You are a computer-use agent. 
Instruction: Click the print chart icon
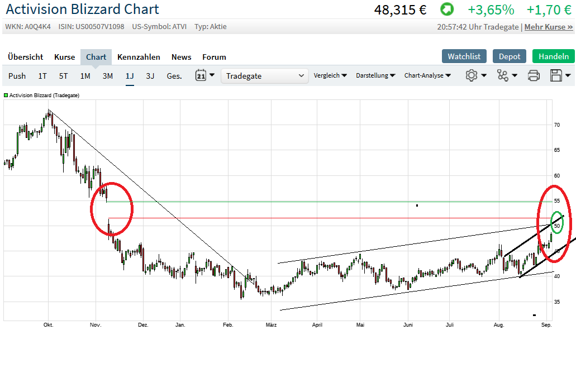pos(534,75)
